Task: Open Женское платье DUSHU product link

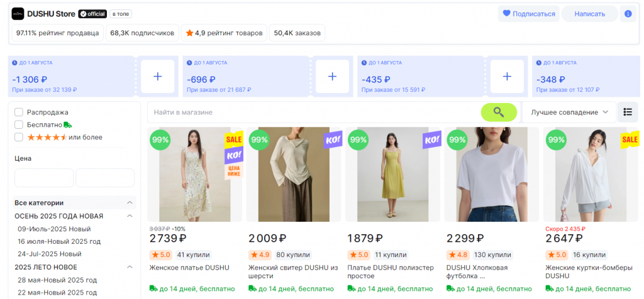Action: coord(189,268)
